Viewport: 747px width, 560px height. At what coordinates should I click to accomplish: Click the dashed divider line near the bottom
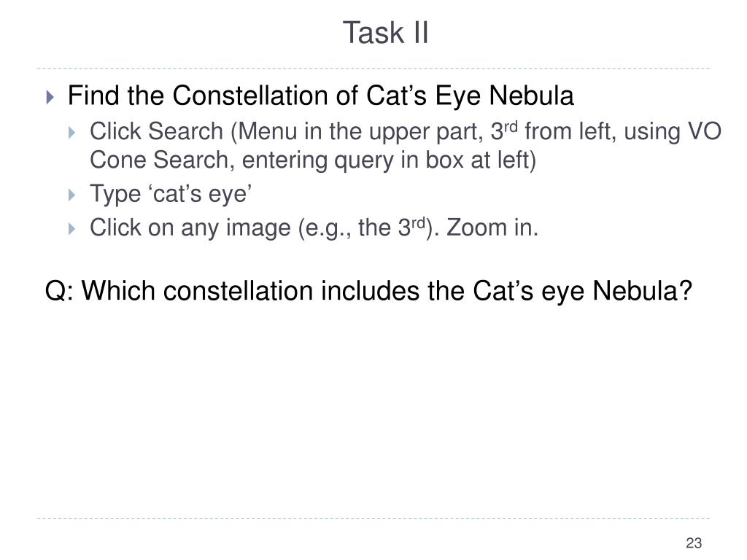[373, 518]
